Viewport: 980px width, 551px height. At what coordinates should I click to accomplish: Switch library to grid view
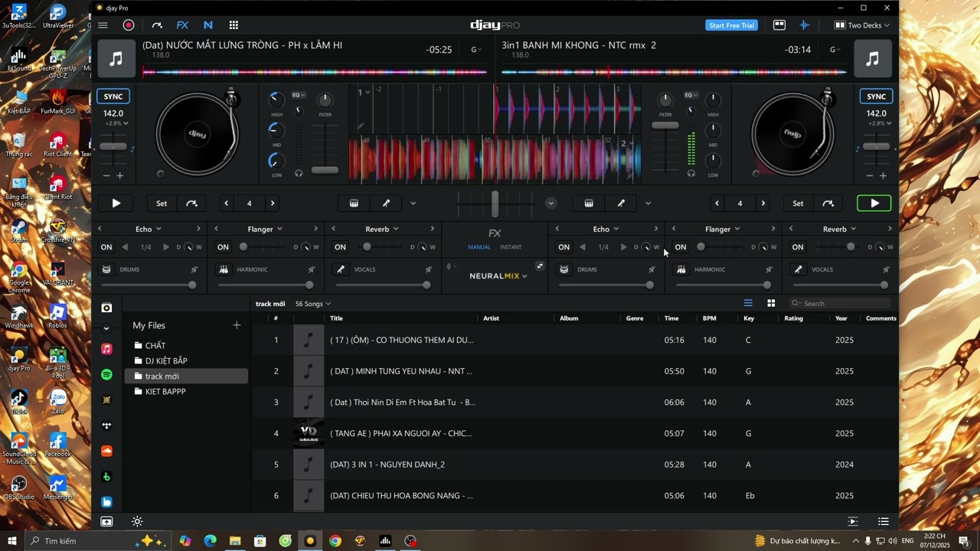point(771,303)
